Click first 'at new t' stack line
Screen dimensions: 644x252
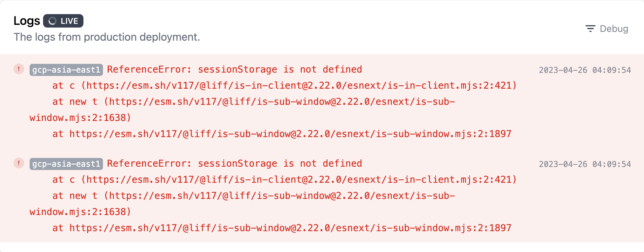[x=242, y=110]
